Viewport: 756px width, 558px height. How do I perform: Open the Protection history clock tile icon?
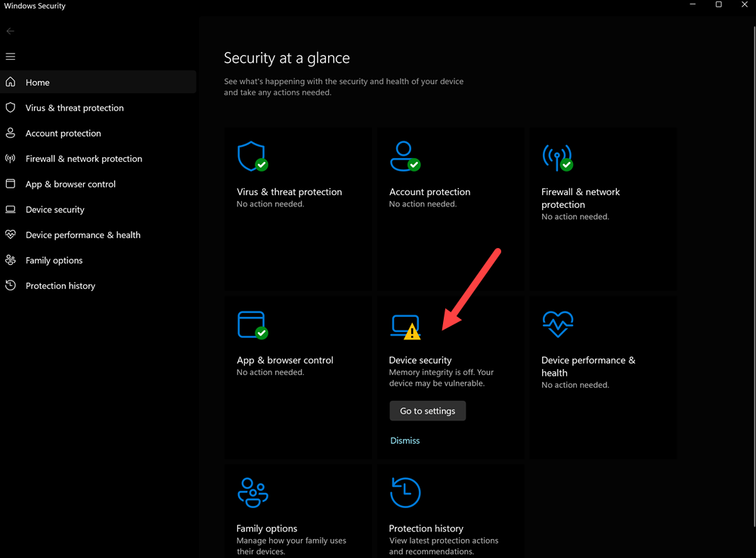tap(404, 492)
